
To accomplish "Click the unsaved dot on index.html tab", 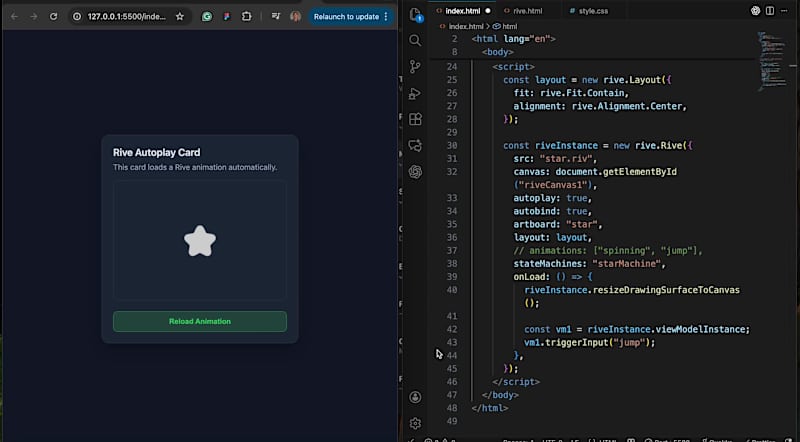I will 488,11.
